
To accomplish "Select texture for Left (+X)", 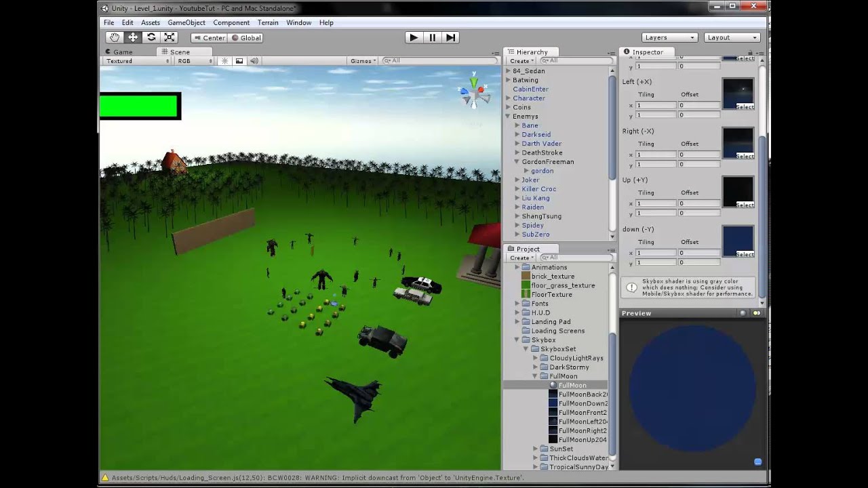I will 745,106.
